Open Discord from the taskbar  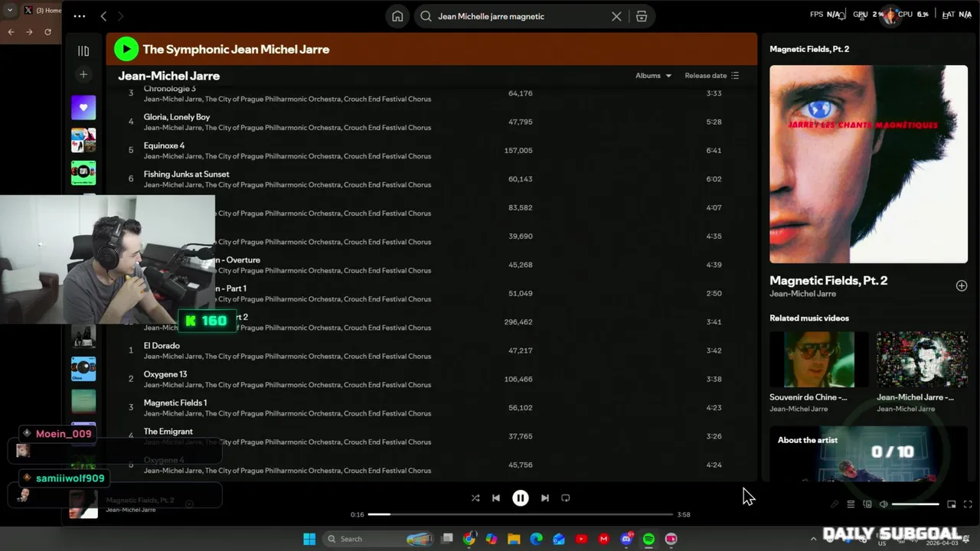pos(626,539)
